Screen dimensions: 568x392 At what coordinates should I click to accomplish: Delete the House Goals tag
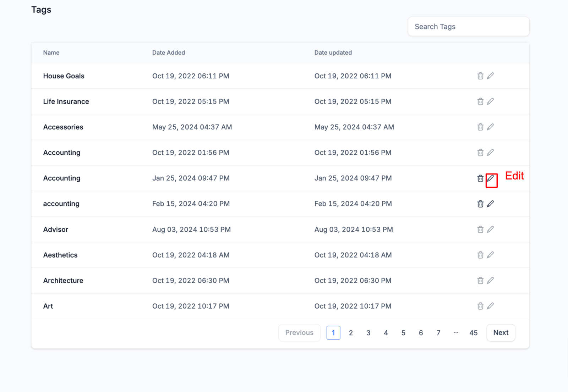480,76
